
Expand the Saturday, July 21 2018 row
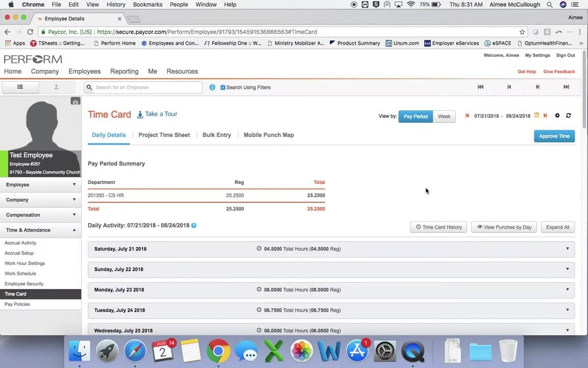pos(331,249)
